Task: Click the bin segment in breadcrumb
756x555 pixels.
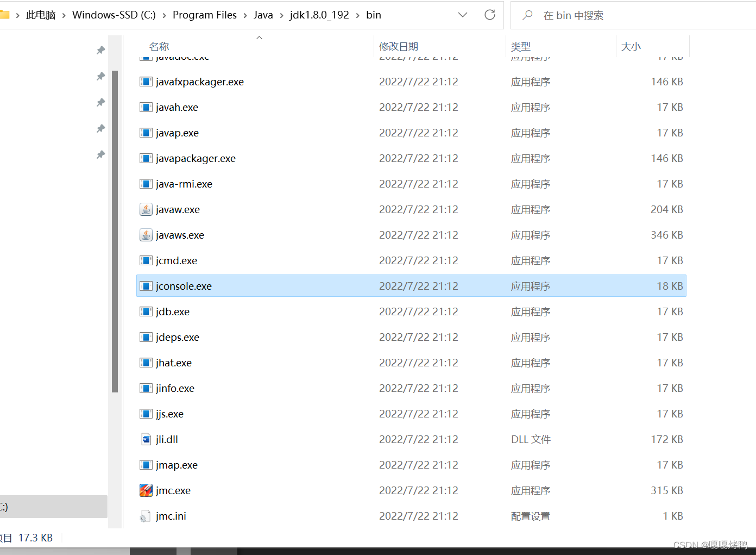Action: click(374, 15)
